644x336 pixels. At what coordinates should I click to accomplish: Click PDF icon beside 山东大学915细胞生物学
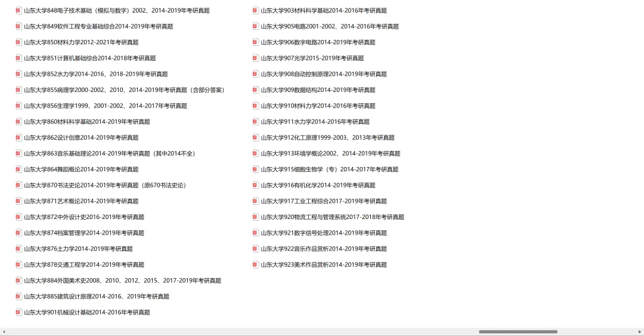[255, 169]
